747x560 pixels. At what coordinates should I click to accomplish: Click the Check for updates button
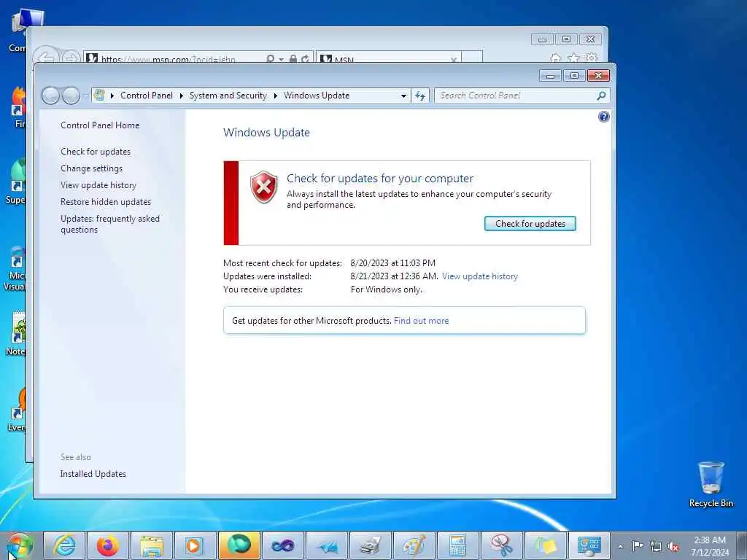point(530,224)
